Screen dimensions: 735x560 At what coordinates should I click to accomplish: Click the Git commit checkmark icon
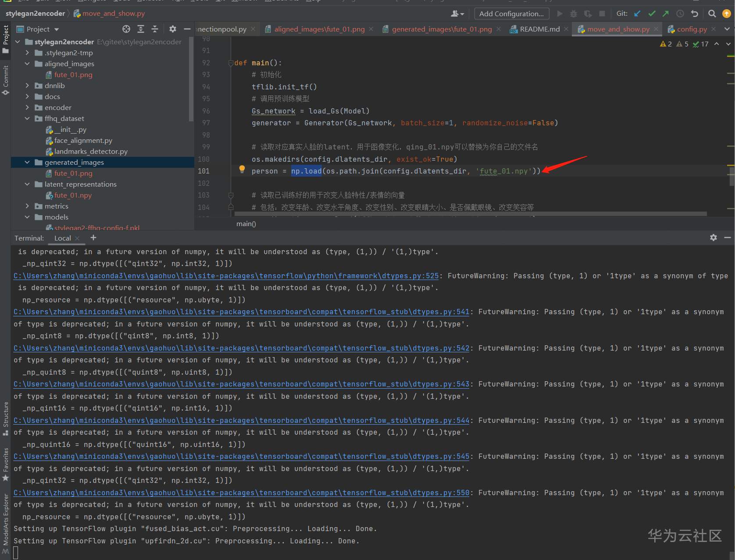coord(652,14)
